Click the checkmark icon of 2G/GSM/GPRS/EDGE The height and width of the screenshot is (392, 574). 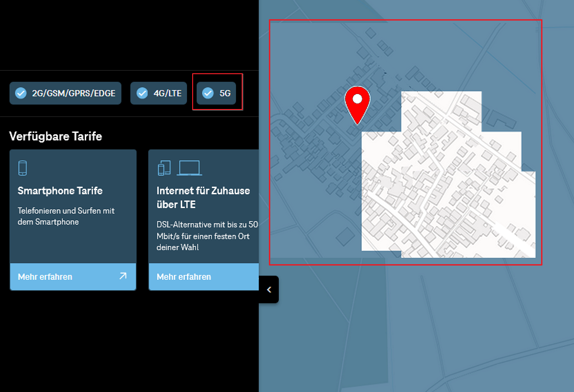point(21,93)
